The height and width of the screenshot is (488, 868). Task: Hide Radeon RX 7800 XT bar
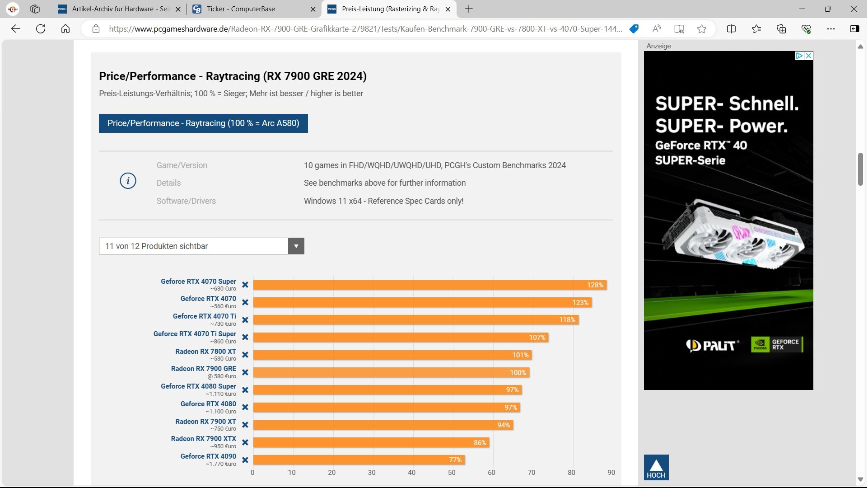pyautogui.click(x=245, y=355)
